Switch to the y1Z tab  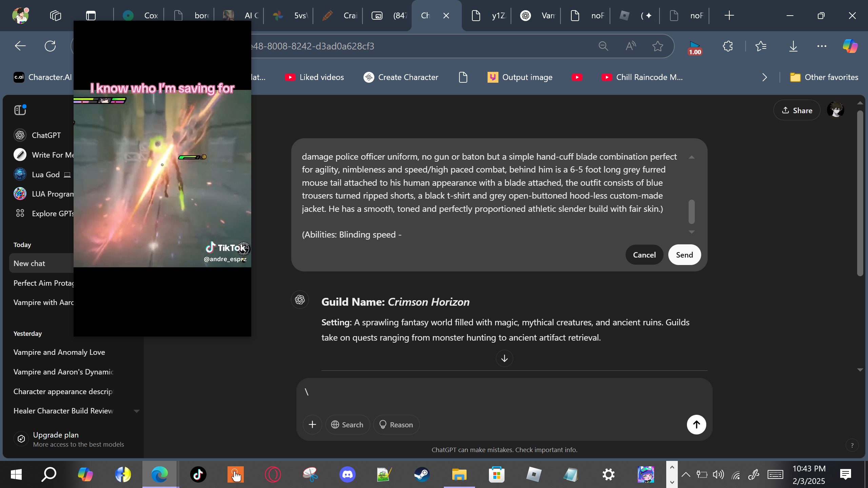[x=488, y=16]
